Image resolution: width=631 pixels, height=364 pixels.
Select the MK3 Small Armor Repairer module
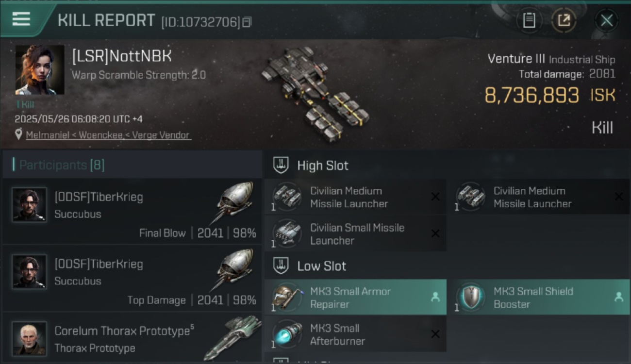[355, 297]
